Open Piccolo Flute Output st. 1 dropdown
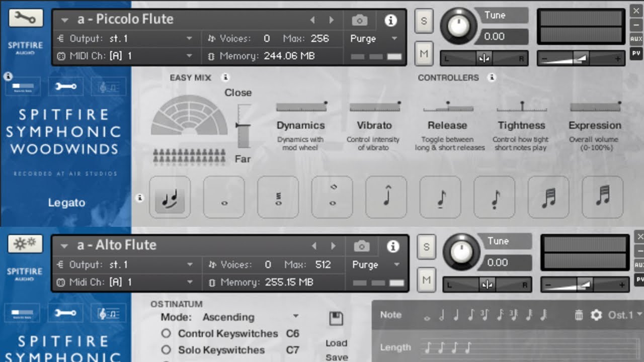644x362 pixels. 189,38
